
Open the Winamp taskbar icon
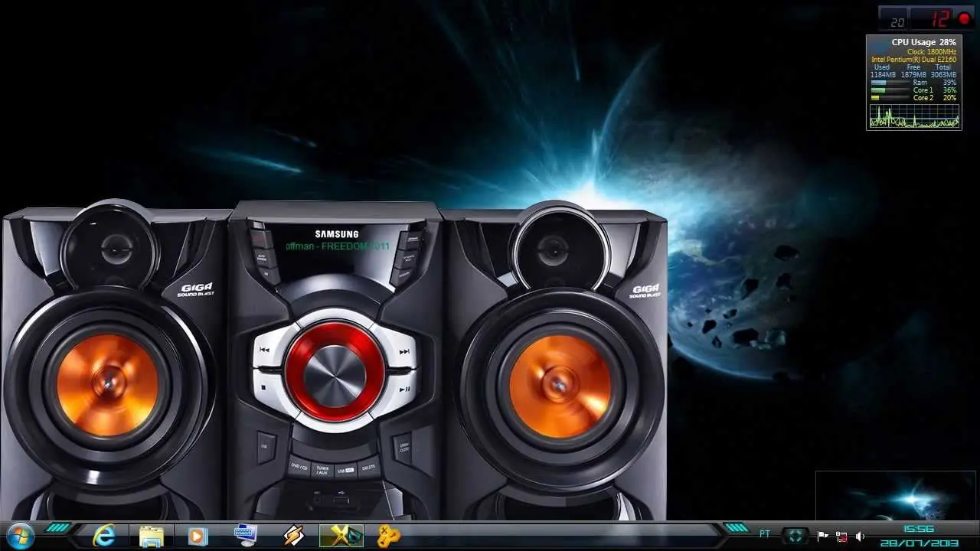point(293,536)
